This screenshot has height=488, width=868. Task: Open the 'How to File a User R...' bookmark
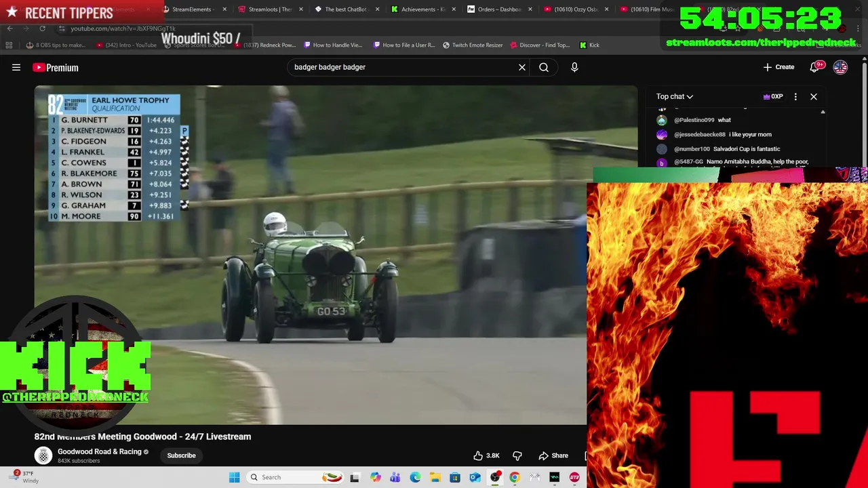[x=404, y=45]
